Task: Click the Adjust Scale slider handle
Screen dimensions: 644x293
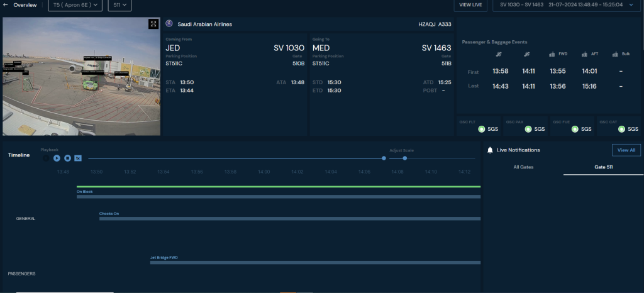Action: click(x=404, y=158)
